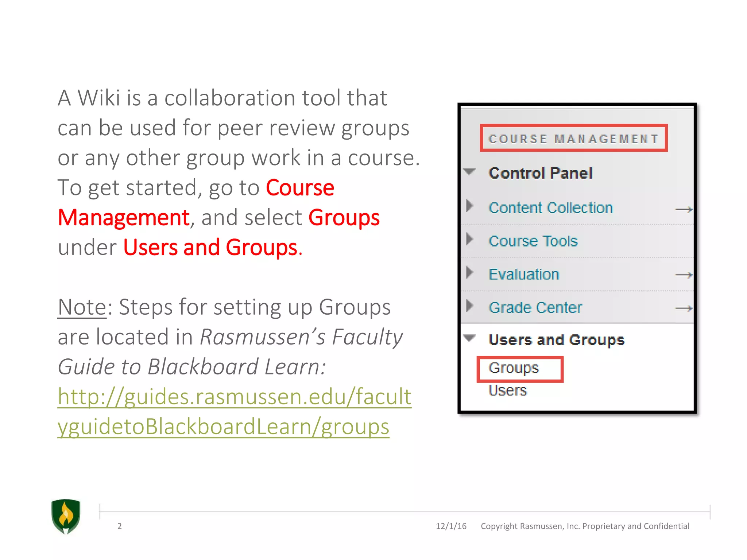
Task: Open the Grade Center link
Action: coord(535,308)
